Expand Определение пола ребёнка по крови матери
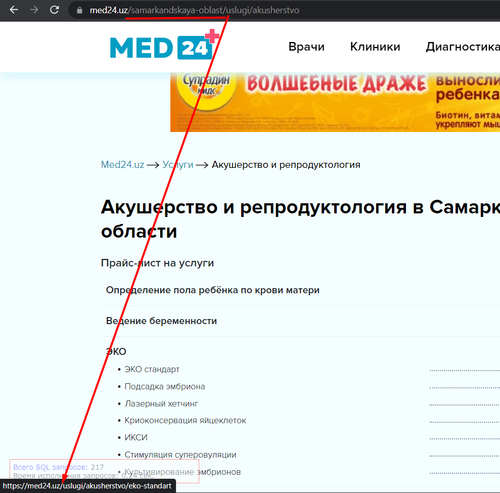The image size is (500, 493). (213, 290)
